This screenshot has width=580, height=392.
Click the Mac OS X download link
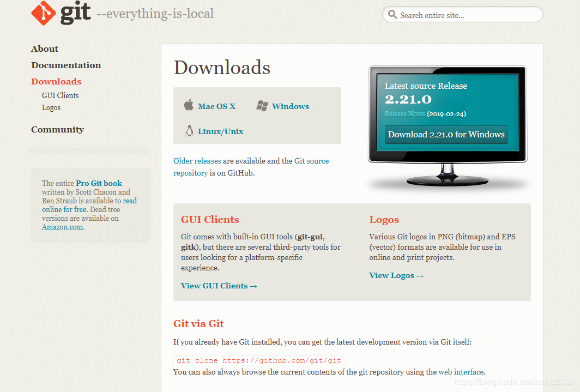tap(217, 106)
